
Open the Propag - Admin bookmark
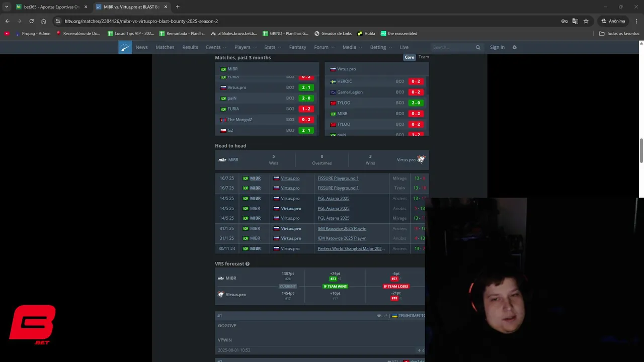(33, 34)
